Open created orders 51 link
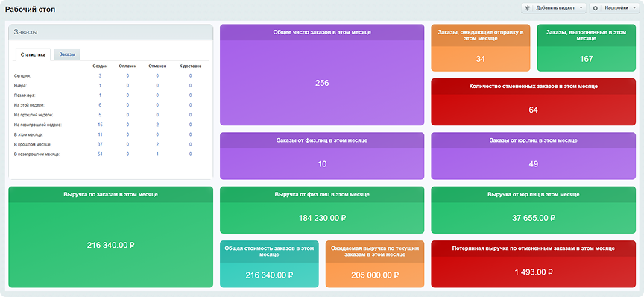 tap(100, 154)
